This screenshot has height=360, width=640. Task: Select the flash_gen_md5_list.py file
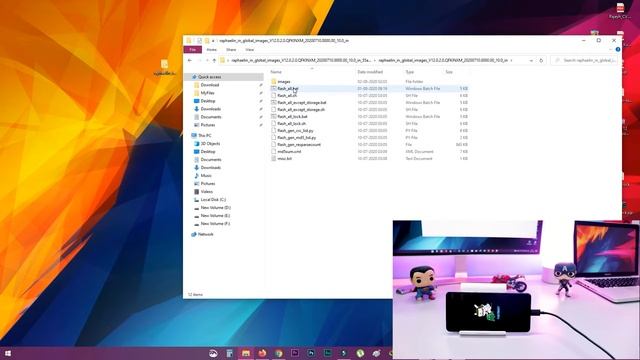(296, 138)
